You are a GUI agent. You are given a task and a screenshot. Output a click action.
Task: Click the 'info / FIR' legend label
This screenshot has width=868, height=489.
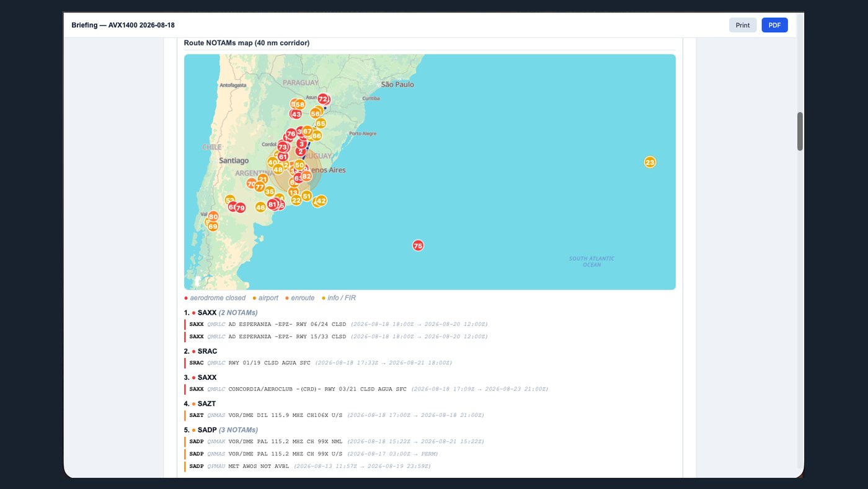(x=342, y=298)
